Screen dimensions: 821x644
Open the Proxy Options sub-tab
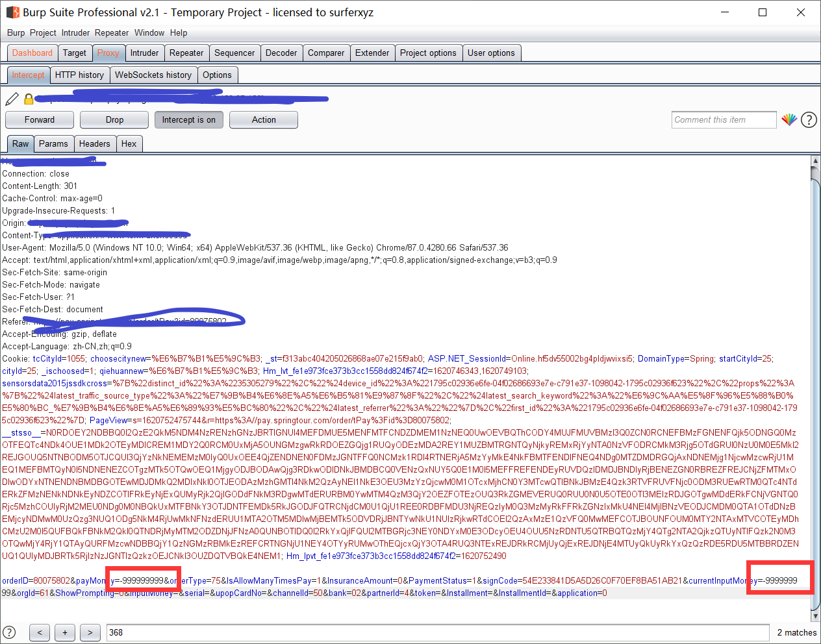coord(217,75)
